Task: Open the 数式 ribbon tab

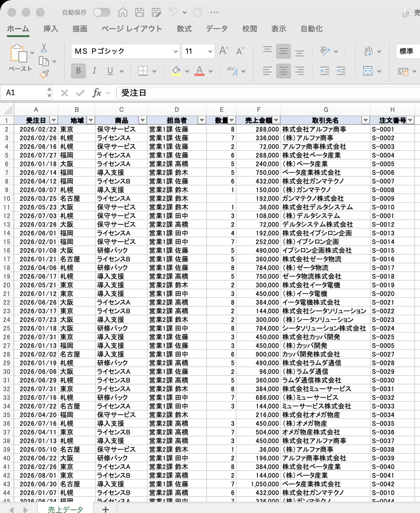Action: (x=184, y=29)
